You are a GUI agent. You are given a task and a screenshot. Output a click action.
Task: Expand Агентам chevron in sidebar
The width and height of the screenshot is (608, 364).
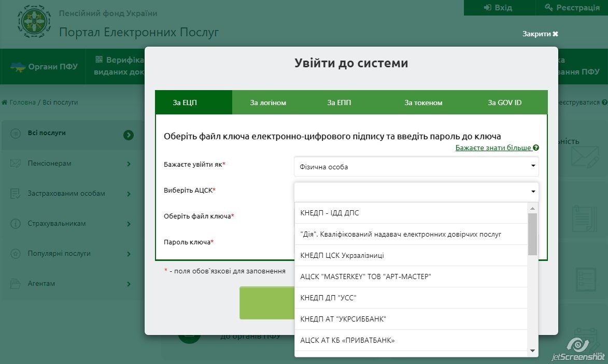(x=129, y=284)
